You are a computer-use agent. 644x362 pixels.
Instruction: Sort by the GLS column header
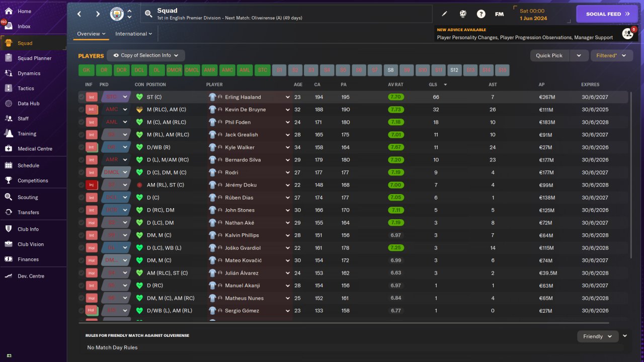433,84
